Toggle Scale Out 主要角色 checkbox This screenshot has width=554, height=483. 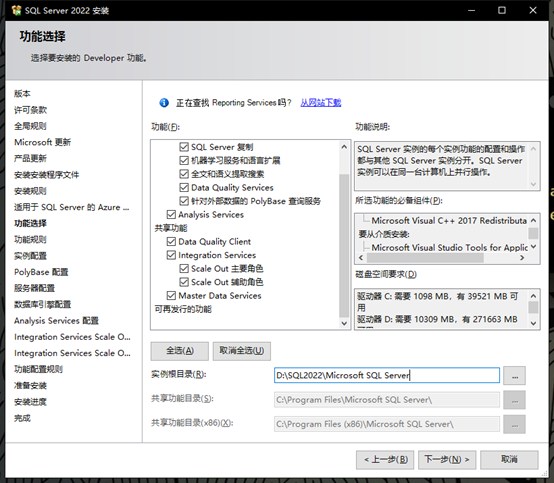[184, 269]
